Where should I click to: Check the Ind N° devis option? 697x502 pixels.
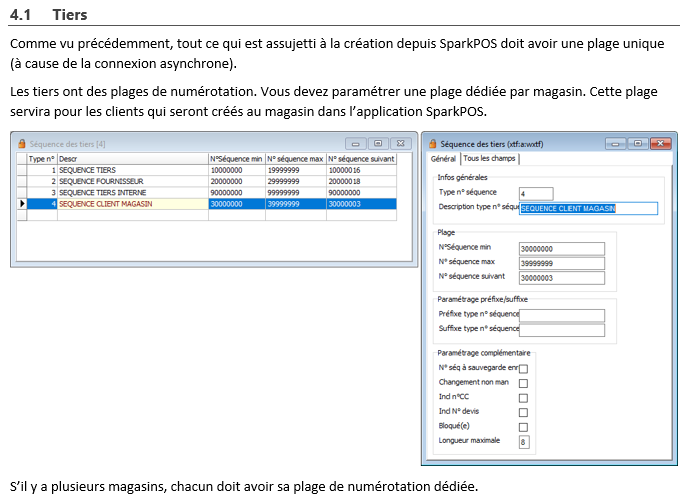point(523,412)
